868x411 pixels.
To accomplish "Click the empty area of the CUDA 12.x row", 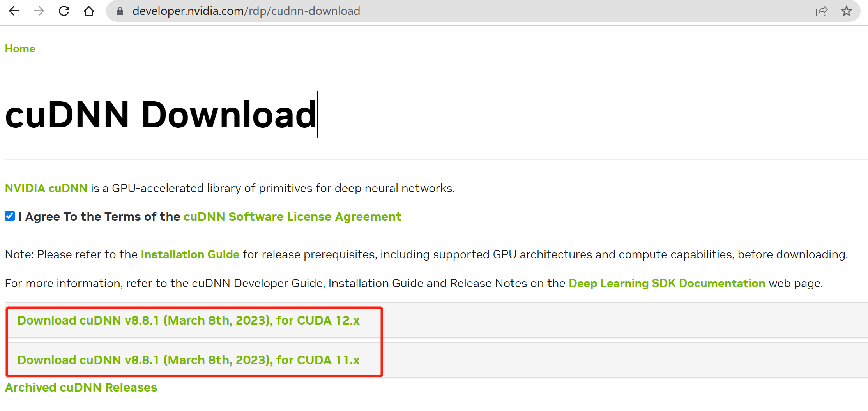I will pos(624,320).
